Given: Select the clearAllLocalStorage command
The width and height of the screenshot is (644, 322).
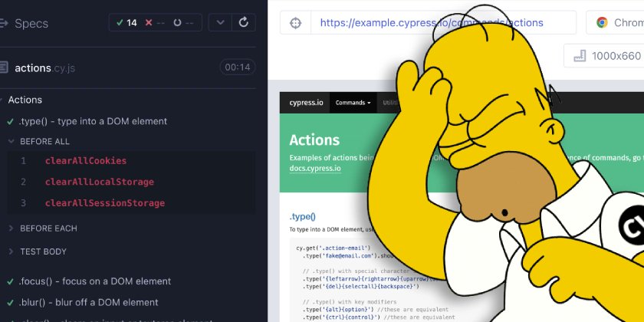Looking at the screenshot, I should tap(100, 182).
